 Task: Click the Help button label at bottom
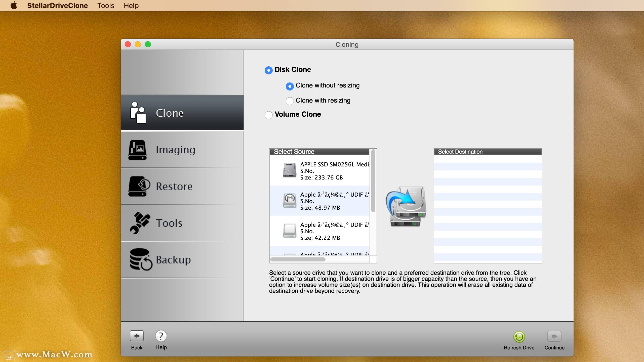tap(161, 347)
